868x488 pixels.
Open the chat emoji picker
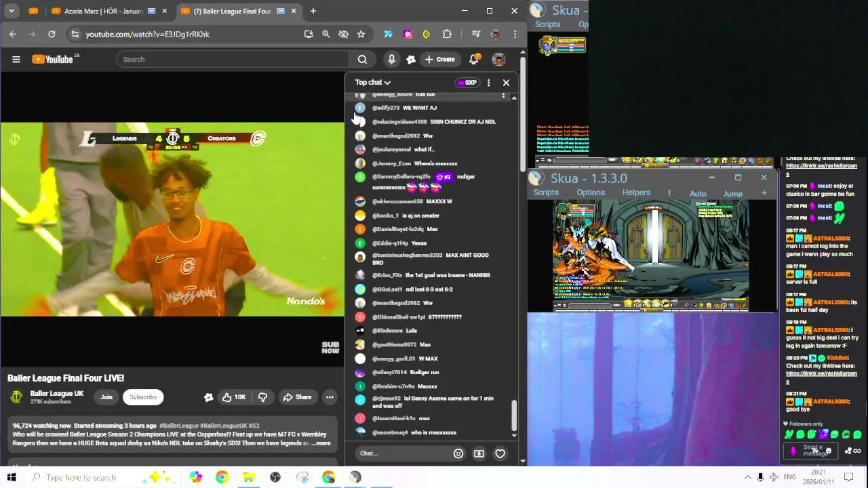point(458,453)
